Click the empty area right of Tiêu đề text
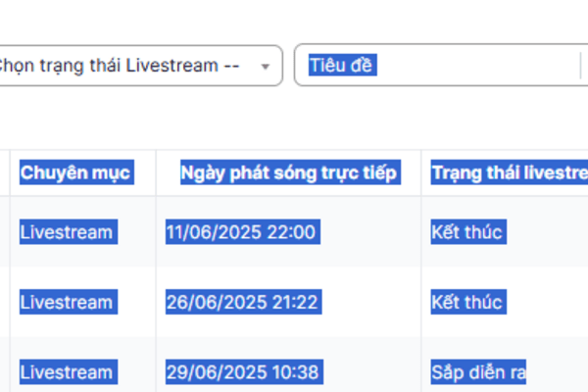The height and width of the screenshot is (392, 588). click(470, 66)
